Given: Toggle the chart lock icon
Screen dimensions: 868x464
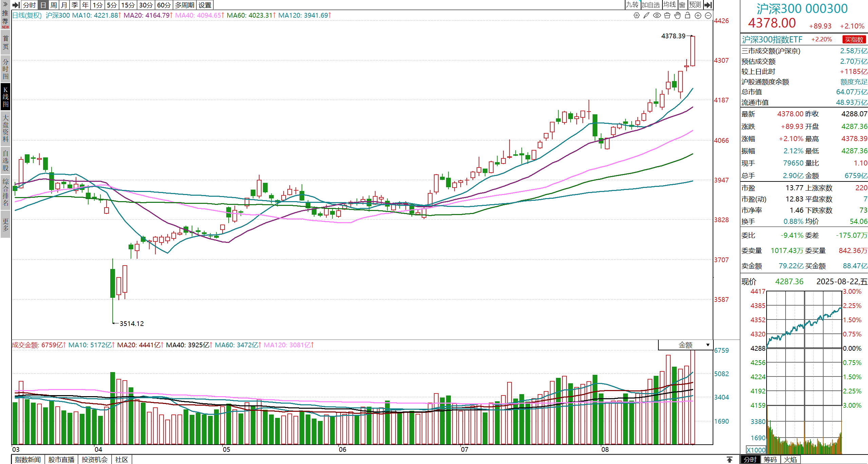Looking at the screenshot, I should point(688,15).
